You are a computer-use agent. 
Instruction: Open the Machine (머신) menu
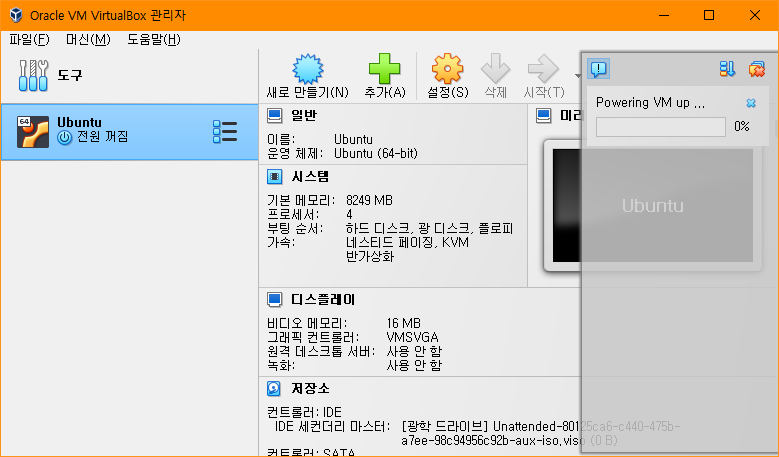tap(88, 39)
